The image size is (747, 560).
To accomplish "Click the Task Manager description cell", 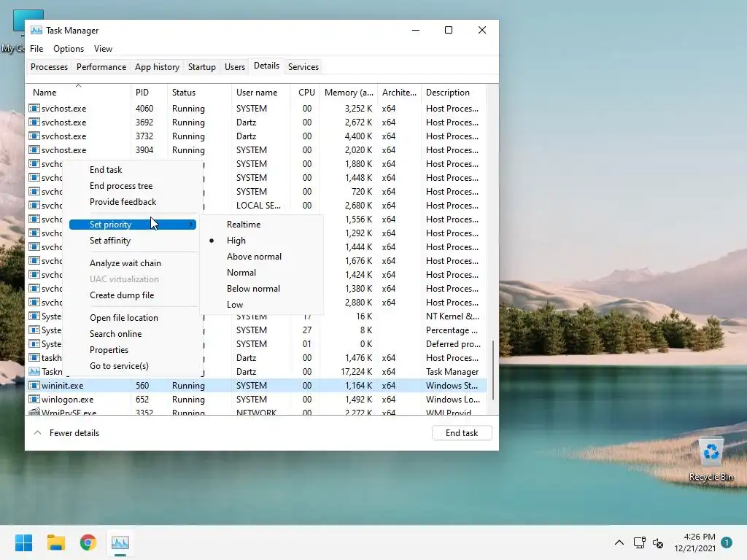I will 452,371.
